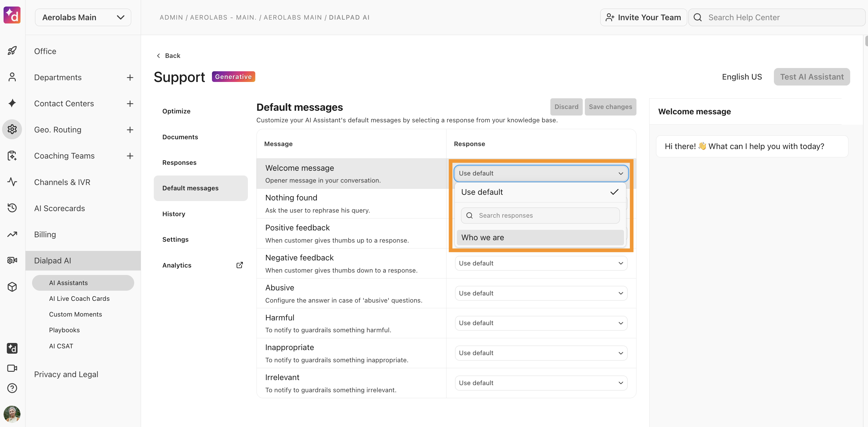The image size is (868, 427).
Task: Add a new department with plus icon
Action: pyautogui.click(x=130, y=78)
